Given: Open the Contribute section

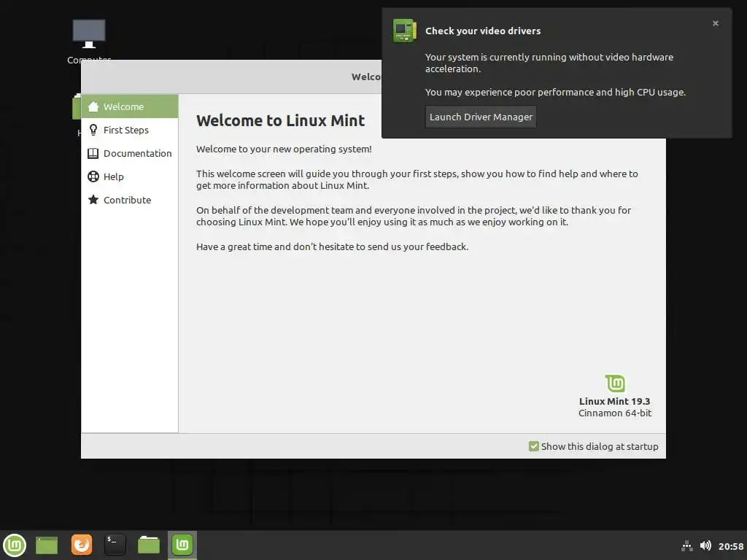Looking at the screenshot, I should (130, 200).
